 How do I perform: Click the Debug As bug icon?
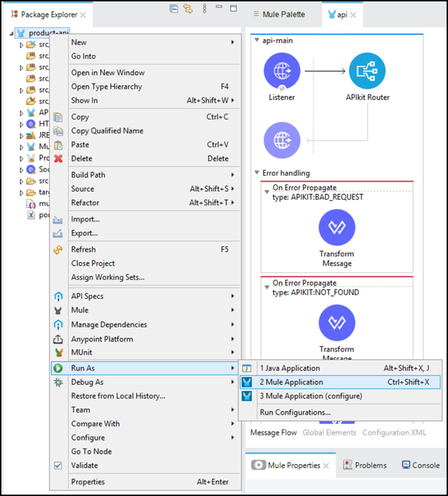pyautogui.click(x=58, y=382)
